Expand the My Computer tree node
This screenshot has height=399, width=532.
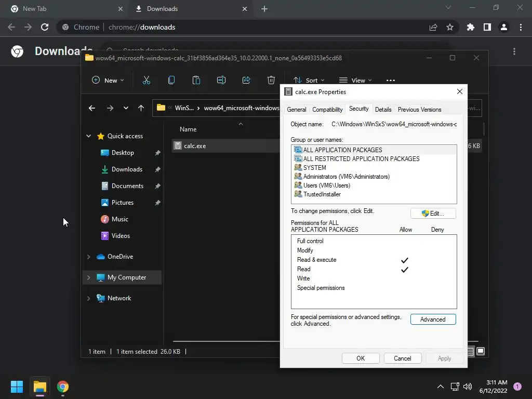[88, 277]
